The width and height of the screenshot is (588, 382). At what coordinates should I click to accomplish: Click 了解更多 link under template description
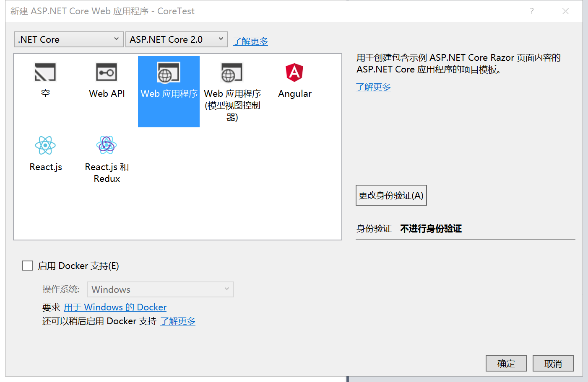coord(373,87)
